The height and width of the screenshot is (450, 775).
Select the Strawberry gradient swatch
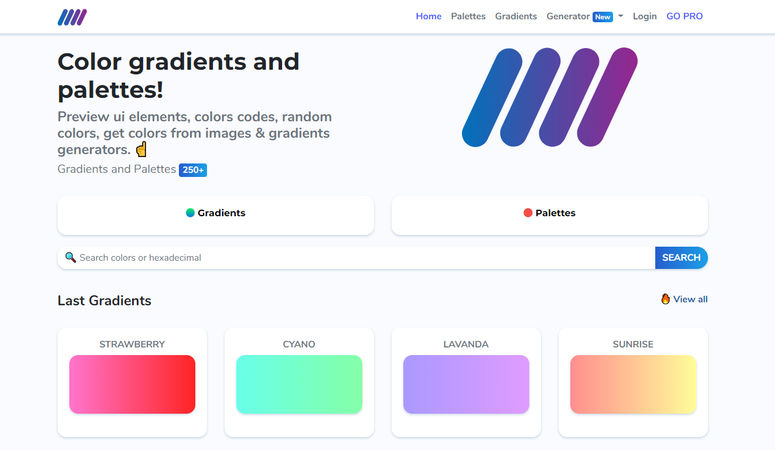click(132, 384)
